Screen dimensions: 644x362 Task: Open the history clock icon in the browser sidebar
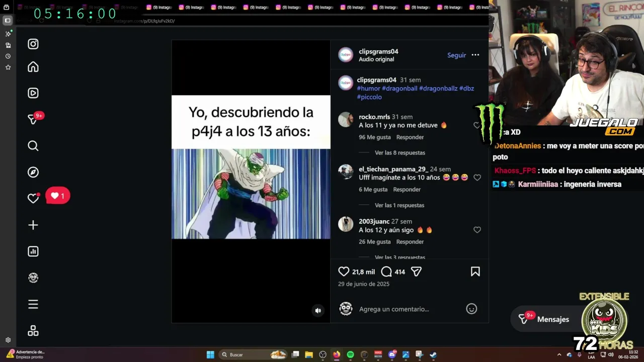tap(8, 56)
